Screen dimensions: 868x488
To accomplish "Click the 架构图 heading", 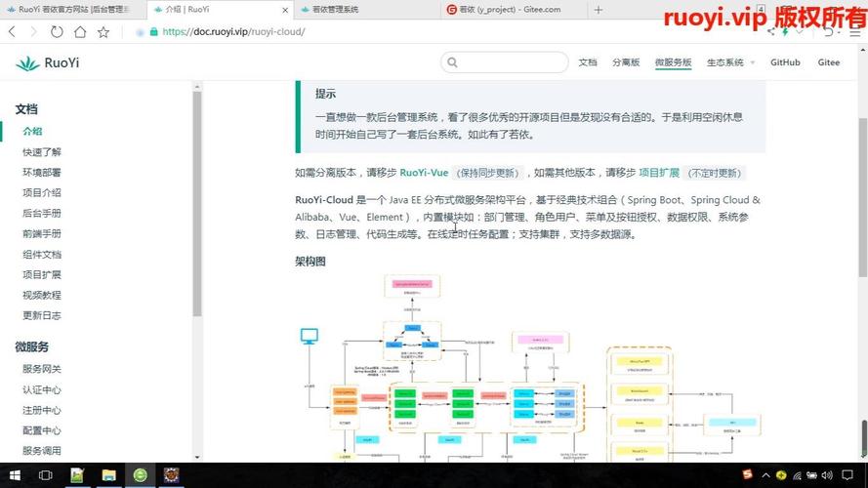I will 310,262.
